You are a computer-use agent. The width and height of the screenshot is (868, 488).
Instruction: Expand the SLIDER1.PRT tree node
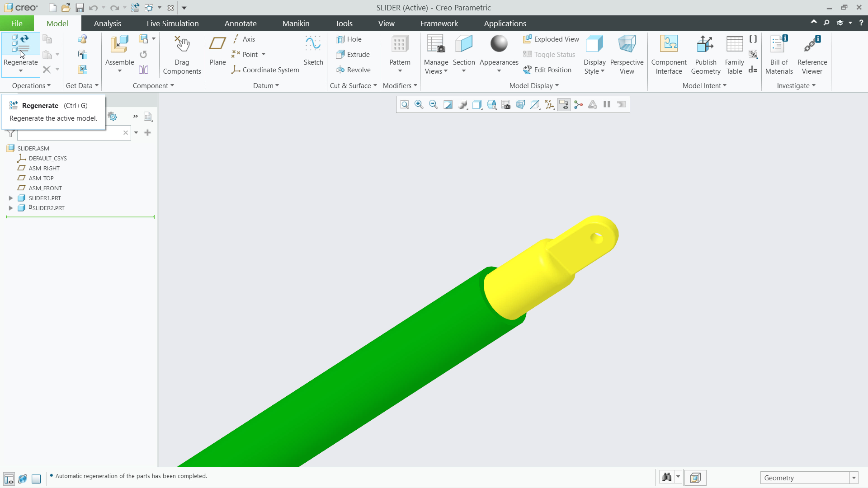[10, 198]
